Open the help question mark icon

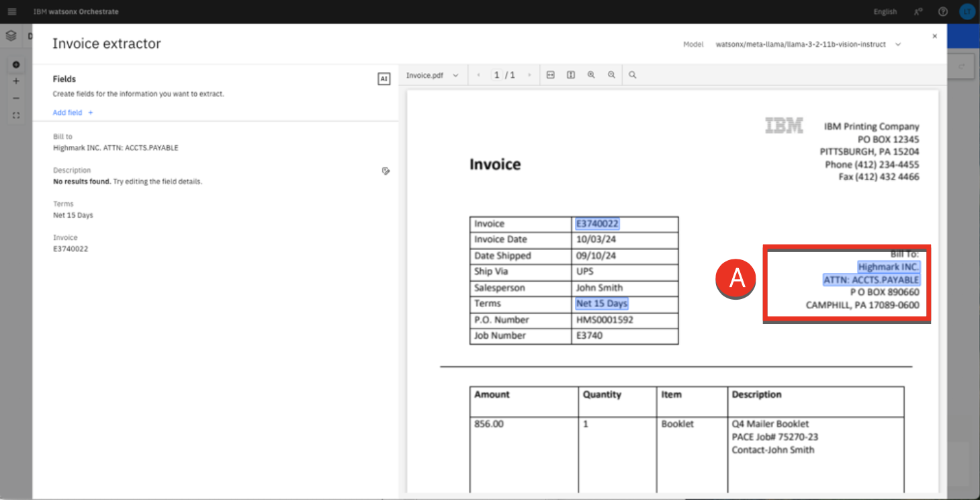click(x=942, y=11)
